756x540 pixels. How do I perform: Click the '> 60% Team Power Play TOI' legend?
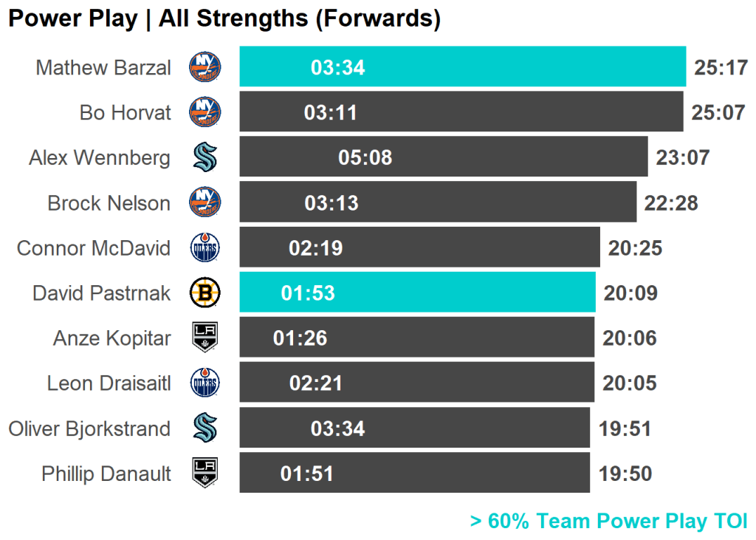coord(608,521)
